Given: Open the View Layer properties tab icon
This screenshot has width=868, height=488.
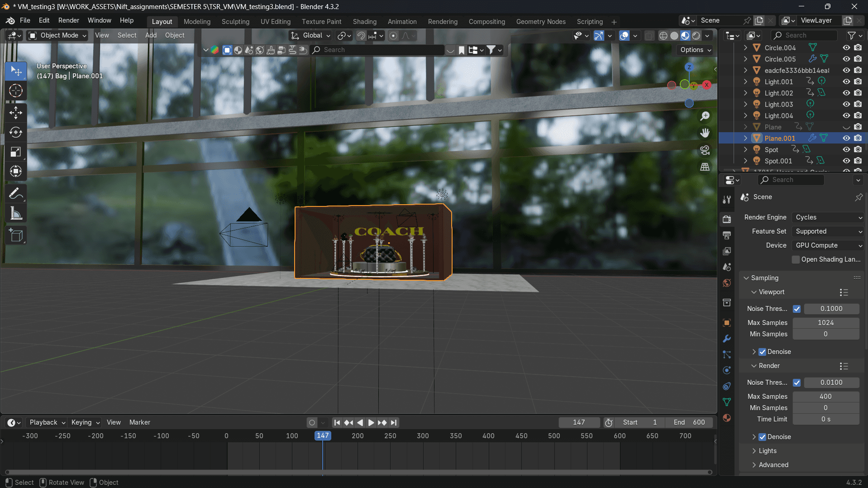Looking at the screenshot, I should pyautogui.click(x=727, y=251).
